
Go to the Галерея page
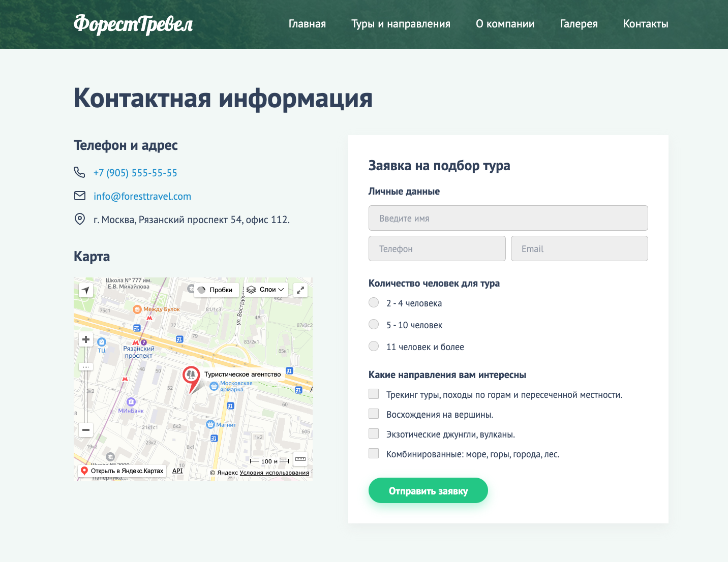[579, 24]
